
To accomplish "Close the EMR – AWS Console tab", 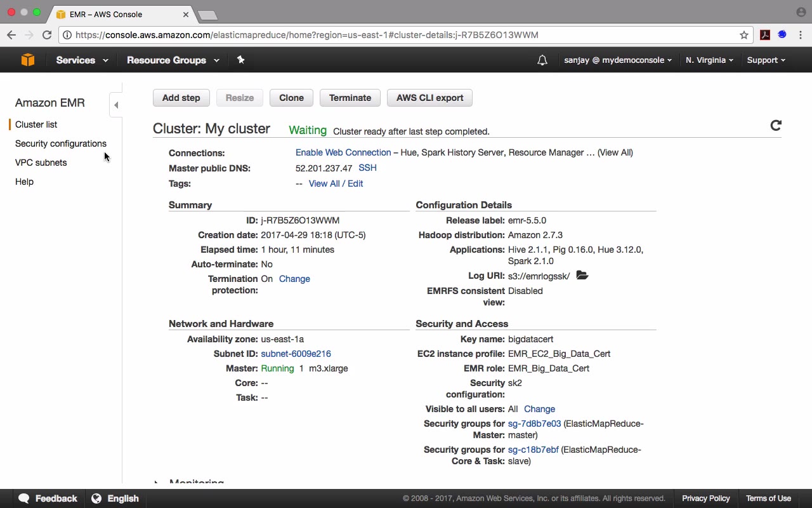I will click(186, 14).
